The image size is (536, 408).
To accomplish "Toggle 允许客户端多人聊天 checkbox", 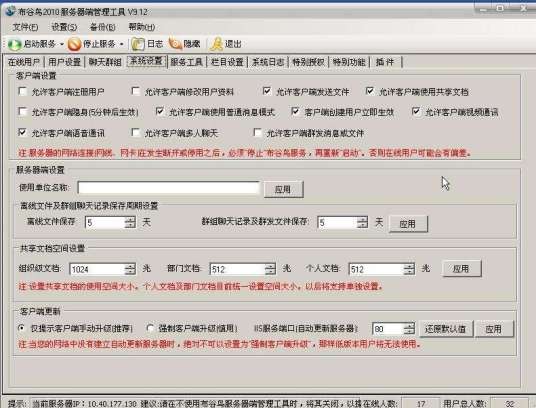I will click(x=136, y=133).
